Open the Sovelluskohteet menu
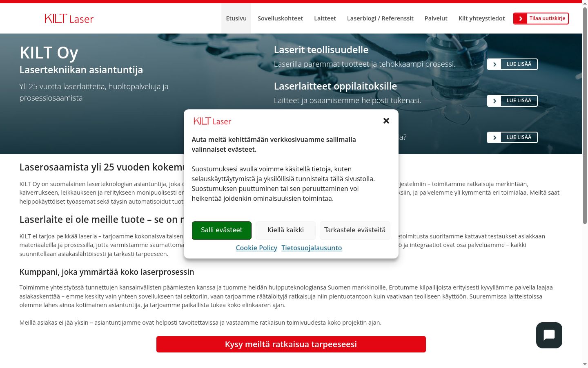Image resolution: width=588 pixels, height=368 pixels. tap(280, 18)
